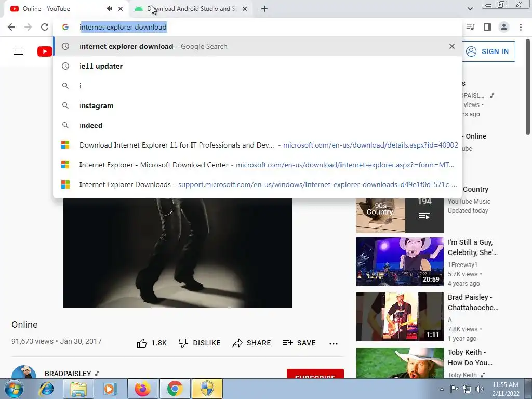Viewport: 532px width, 399px height.
Task: Reload the page with the refresh icon
Action: tap(45, 27)
